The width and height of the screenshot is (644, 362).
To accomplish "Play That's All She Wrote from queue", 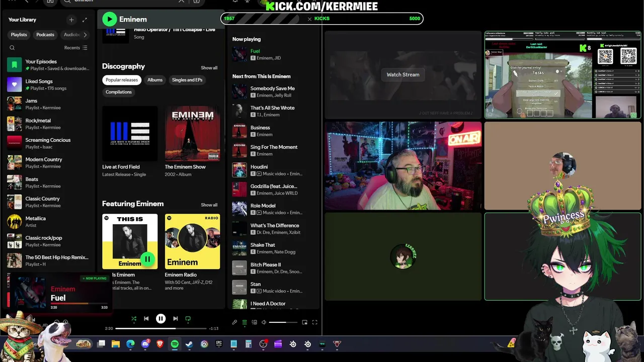I will tap(274, 111).
